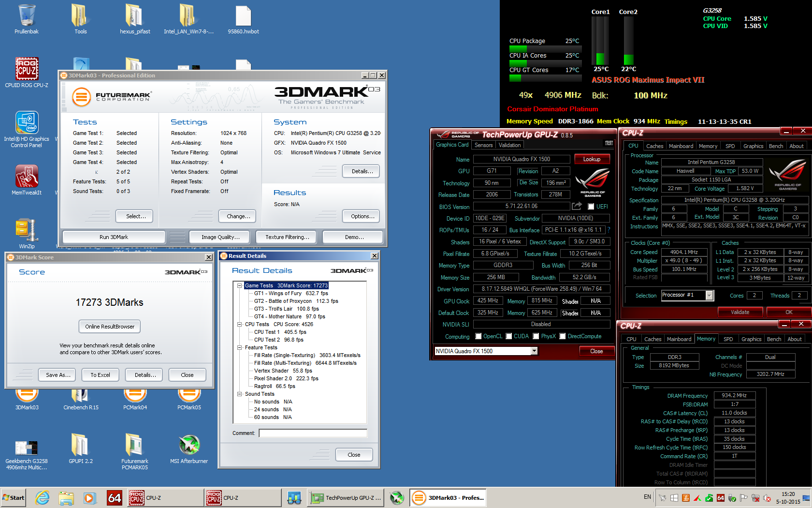Toggle the CUDA computing checkbox
Screen dimensions: 812x508
coord(508,336)
